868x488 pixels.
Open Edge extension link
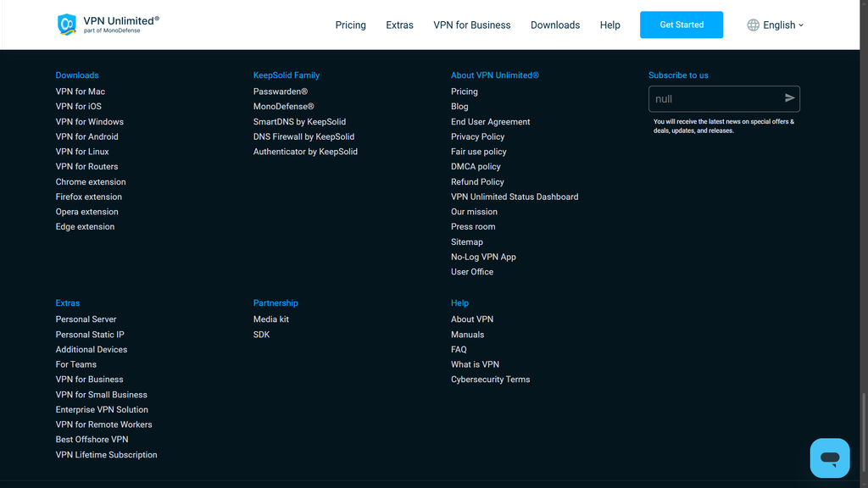[86, 227]
